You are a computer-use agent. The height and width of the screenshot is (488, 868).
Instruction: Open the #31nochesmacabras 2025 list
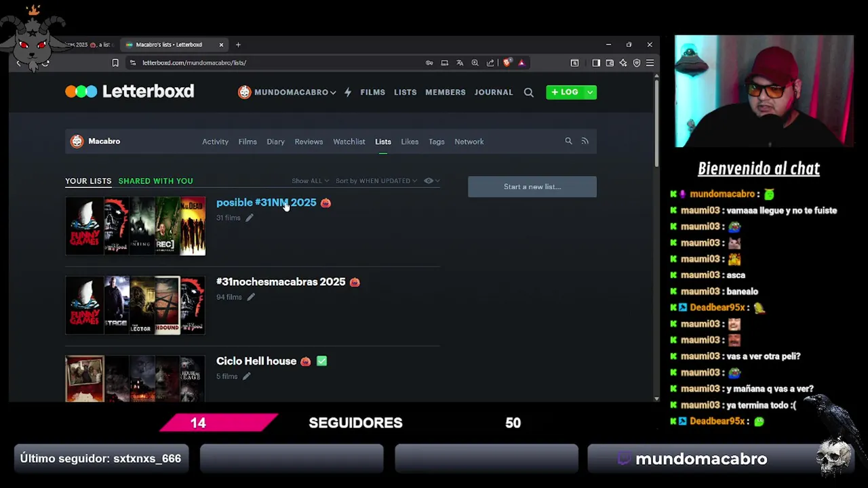281,281
